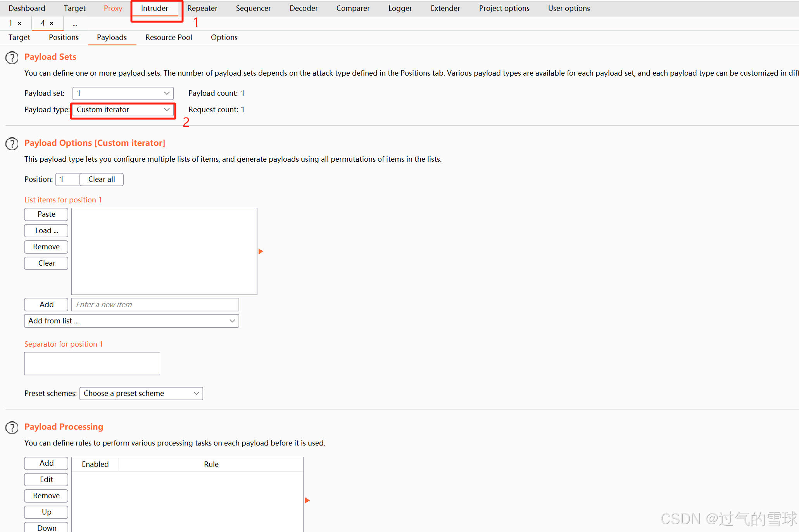Image resolution: width=799 pixels, height=532 pixels.
Task: Choose a preset scheme dropdown
Action: pyautogui.click(x=141, y=394)
